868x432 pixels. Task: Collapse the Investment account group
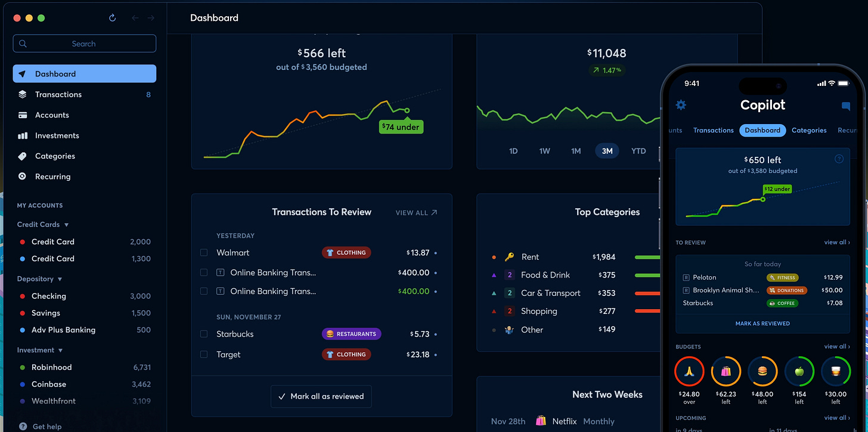60,350
